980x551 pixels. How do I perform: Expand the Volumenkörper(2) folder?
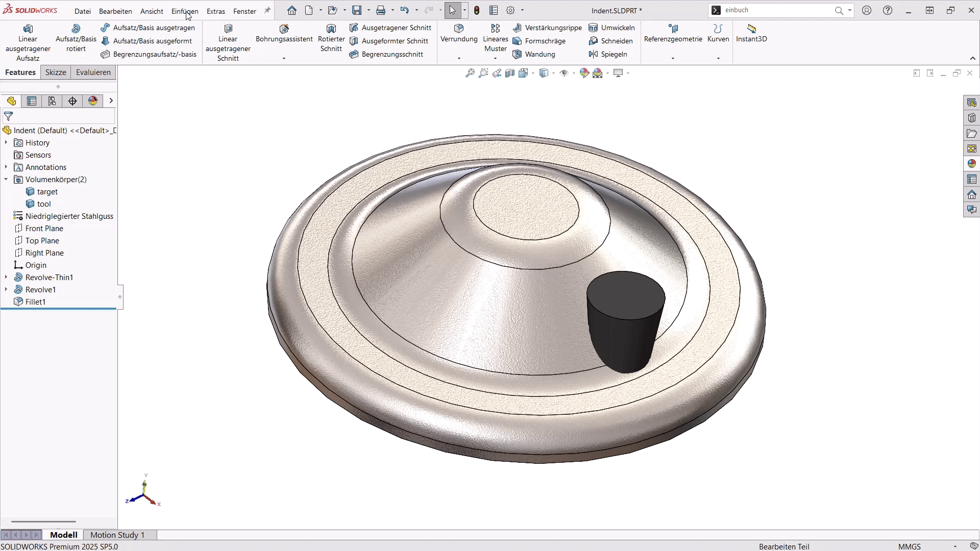coord(6,179)
